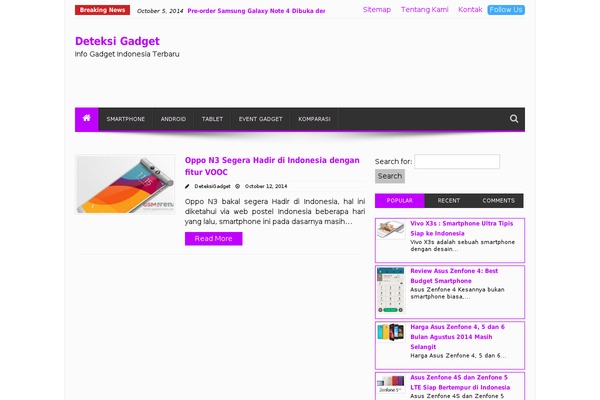Click the Search button in sidebar
Screen dimensions: 600x400
[x=390, y=176]
